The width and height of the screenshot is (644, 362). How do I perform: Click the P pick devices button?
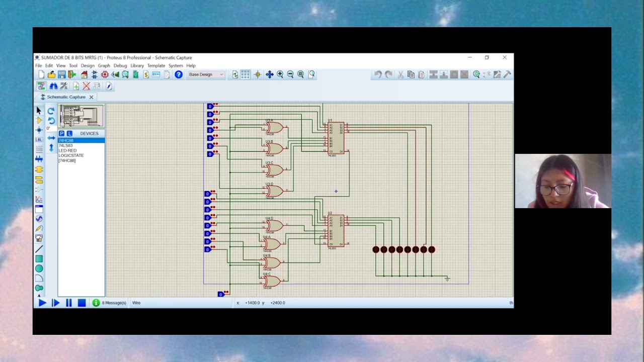pos(61,133)
